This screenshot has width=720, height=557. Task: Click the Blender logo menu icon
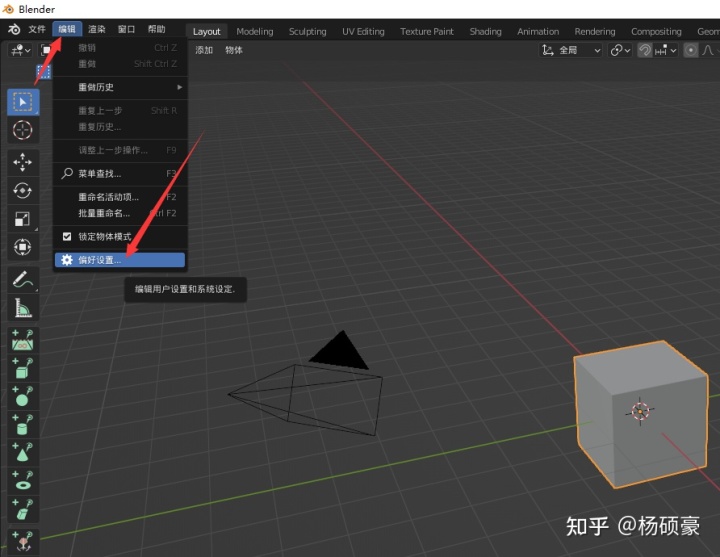click(x=14, y=29)
